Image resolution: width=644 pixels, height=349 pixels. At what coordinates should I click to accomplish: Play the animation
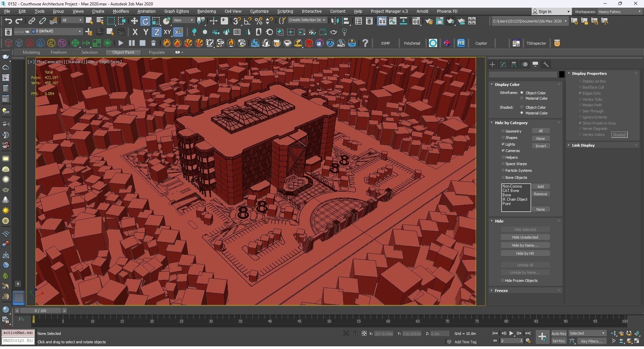(511, 333)
